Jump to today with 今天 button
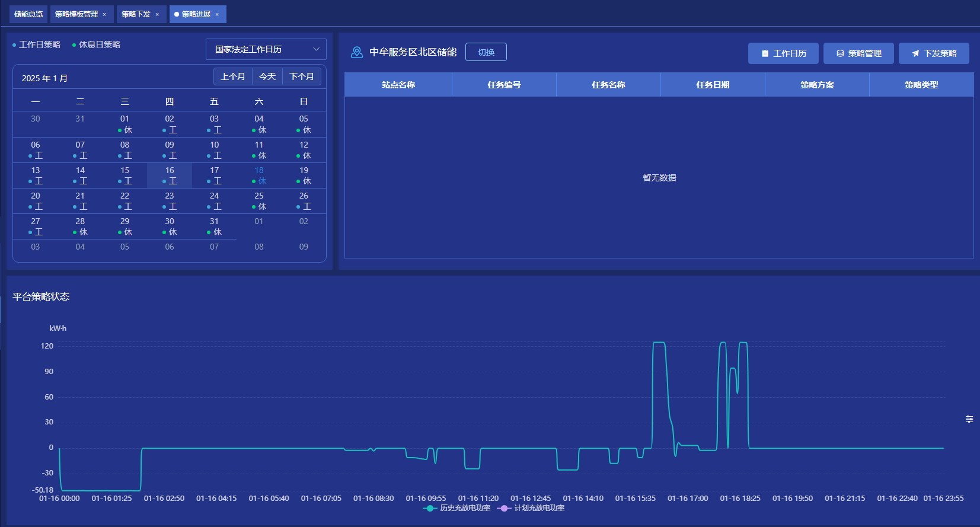The height and width of the screenshot is (527, 980). point(267,76)
